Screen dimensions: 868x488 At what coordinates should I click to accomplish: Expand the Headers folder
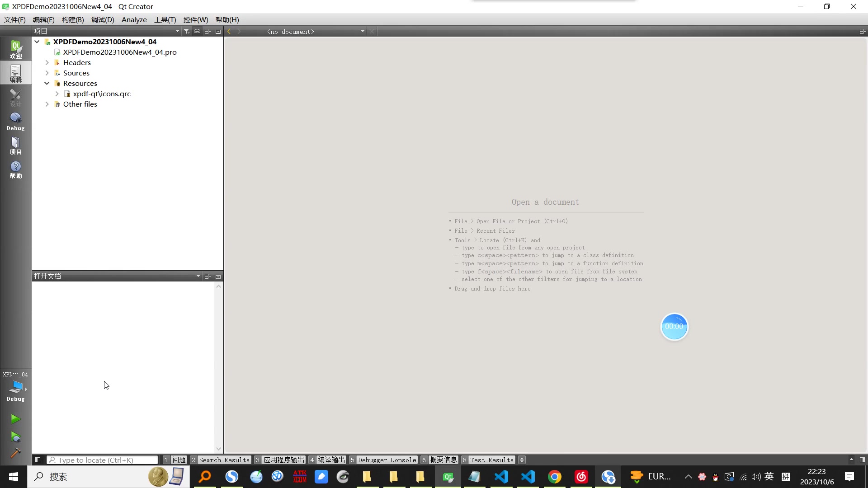pos(47,63)
